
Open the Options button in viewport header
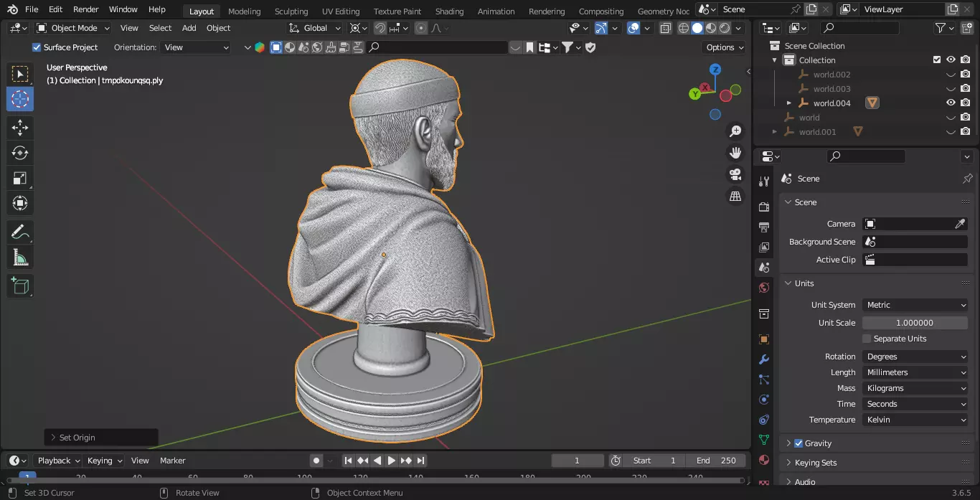pyautogui.click(x=725, y=47)
